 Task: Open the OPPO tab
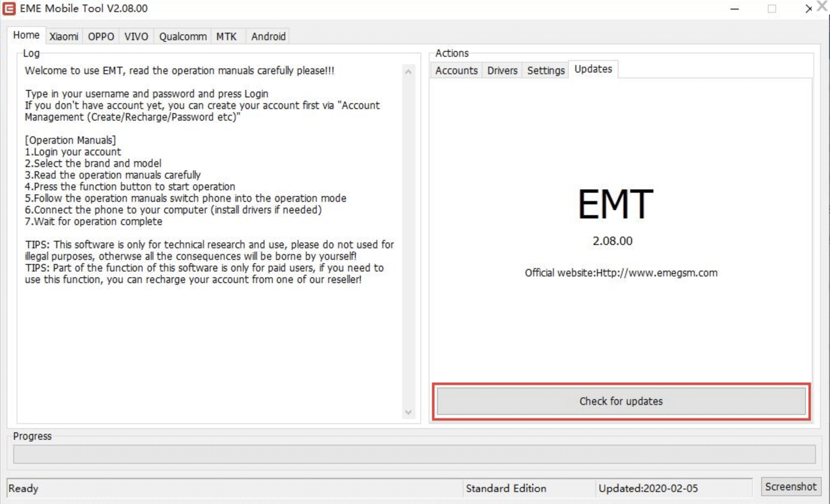101,36
